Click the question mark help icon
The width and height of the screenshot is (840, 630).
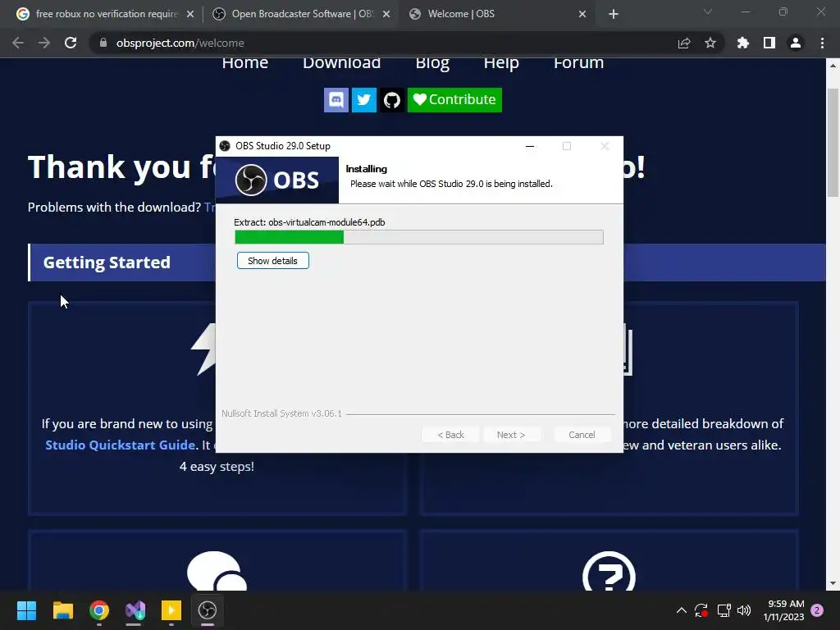[609, 571]
